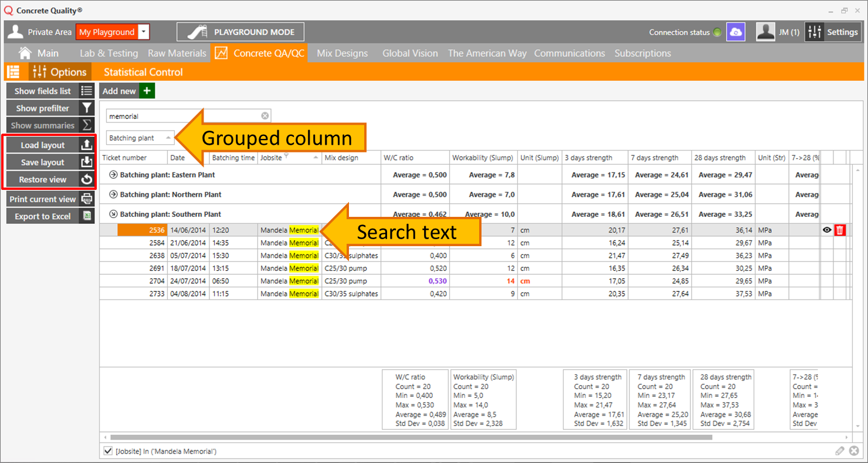The width and height of the screenshot is (868, 463).
Task: Collapse the Southern Plant group
Action: pyautogui.click(x=114, y=215)
